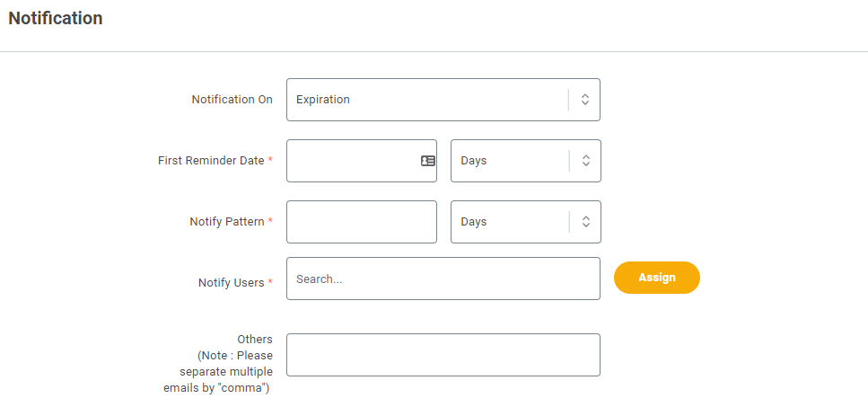Screen dimensions: 868x407
Task: Click the Notify Users label text
Action: click(x=231, y=282)
